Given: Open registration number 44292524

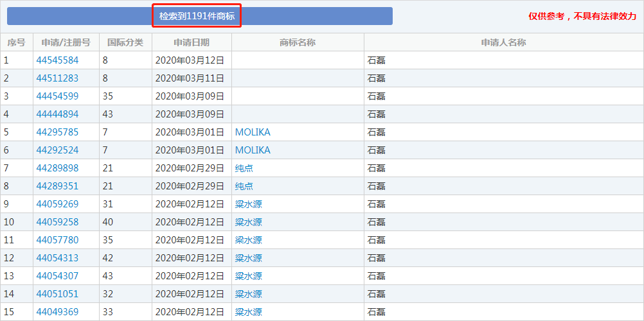Looking at the screenshot, I should point(57,150).
